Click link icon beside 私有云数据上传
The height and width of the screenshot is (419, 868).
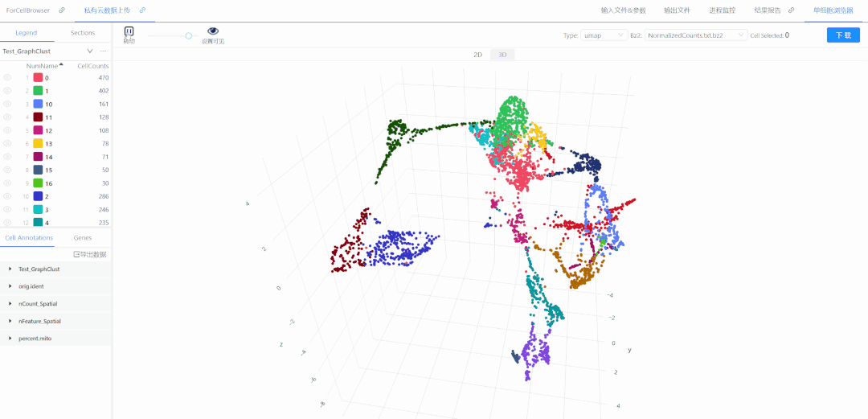click(142, 10)
